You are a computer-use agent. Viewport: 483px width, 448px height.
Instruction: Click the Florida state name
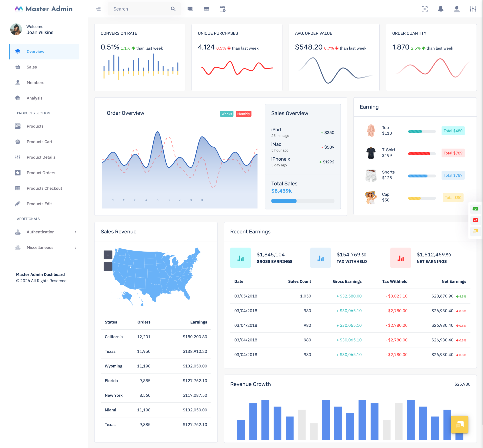tap(111, 381)
